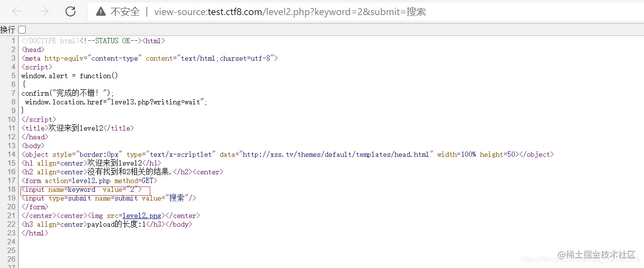The image size is (644, 268).
Task: Click the <!DOCTYPE html> STATUS OK line
Action: point(93,41)
